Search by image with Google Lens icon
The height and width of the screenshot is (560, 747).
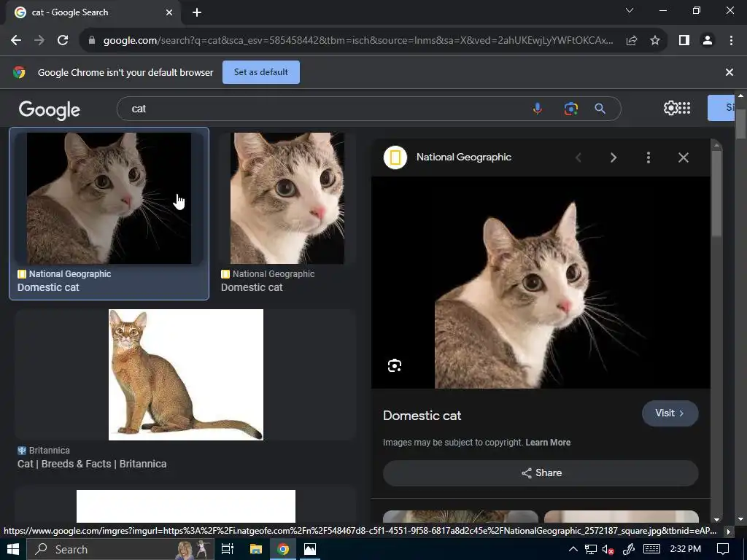click(570, 109)
